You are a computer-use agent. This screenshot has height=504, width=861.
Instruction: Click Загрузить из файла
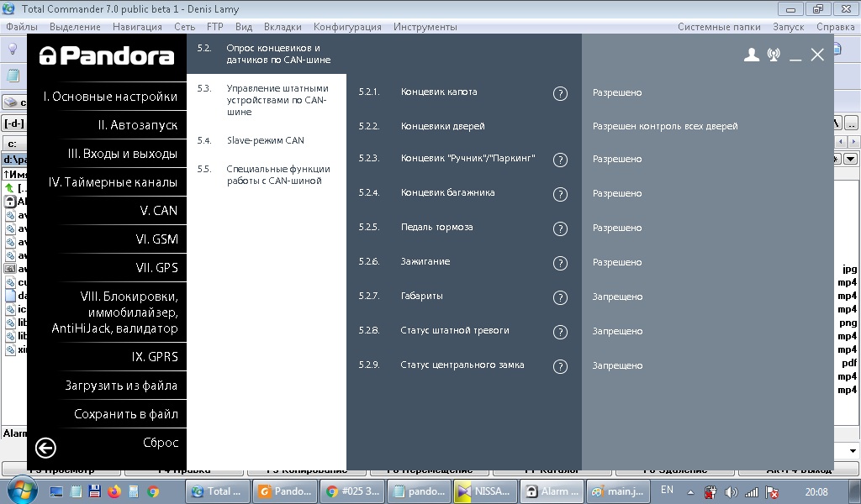point(121,386)
